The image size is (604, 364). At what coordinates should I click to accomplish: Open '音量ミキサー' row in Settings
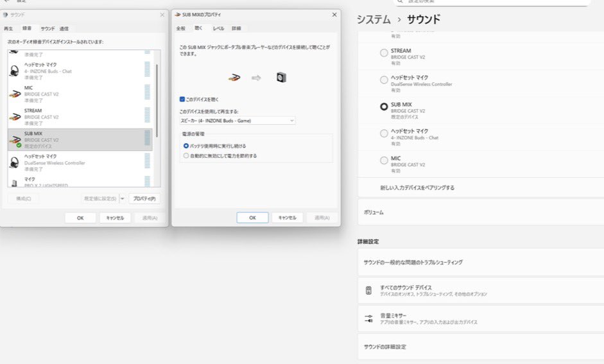click(x=481, y=318)
